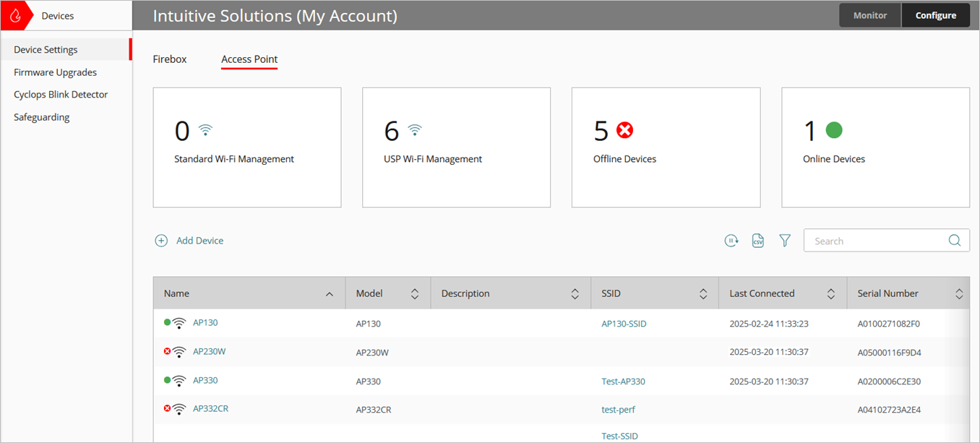This screenshot has width=980, height=443.
Task: Click the Wi-Fi icon on the USP Wi-Fi Management card
Action: (414, 128)
